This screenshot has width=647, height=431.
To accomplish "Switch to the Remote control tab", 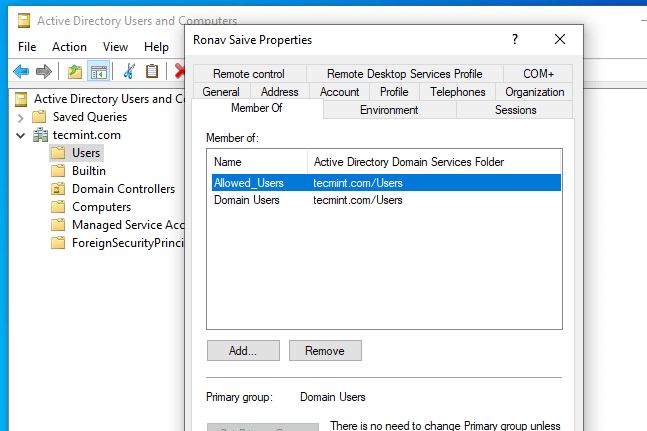I will (x=249, y=74).
